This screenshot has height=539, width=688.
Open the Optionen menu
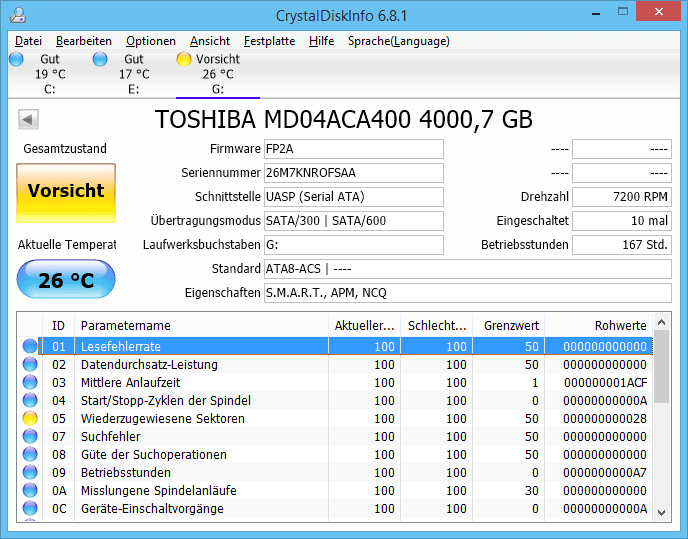(151, 41)
